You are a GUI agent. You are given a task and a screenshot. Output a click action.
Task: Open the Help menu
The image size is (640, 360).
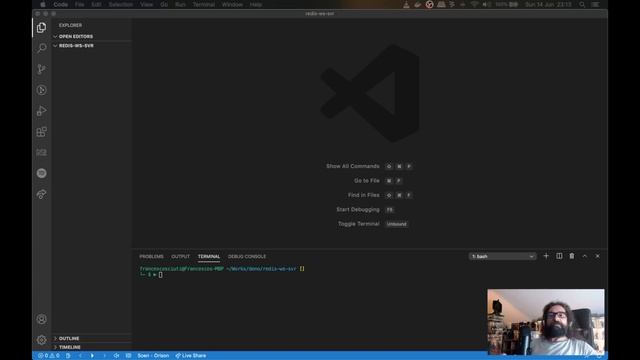coord(256,4)
